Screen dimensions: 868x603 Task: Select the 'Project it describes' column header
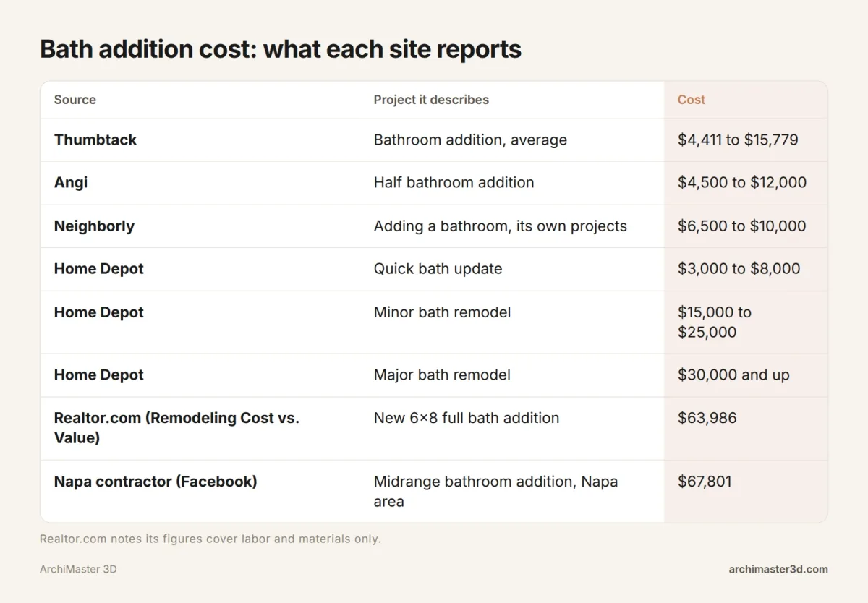(431, 100)
